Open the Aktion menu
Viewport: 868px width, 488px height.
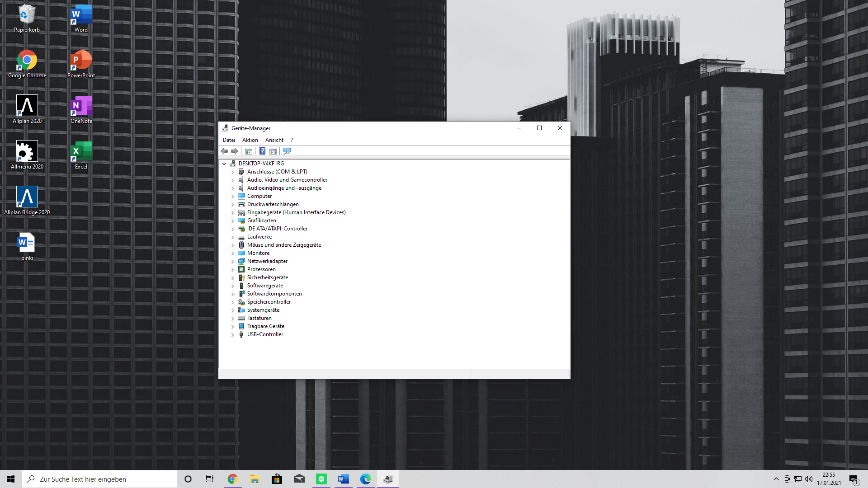click(250, 140)
